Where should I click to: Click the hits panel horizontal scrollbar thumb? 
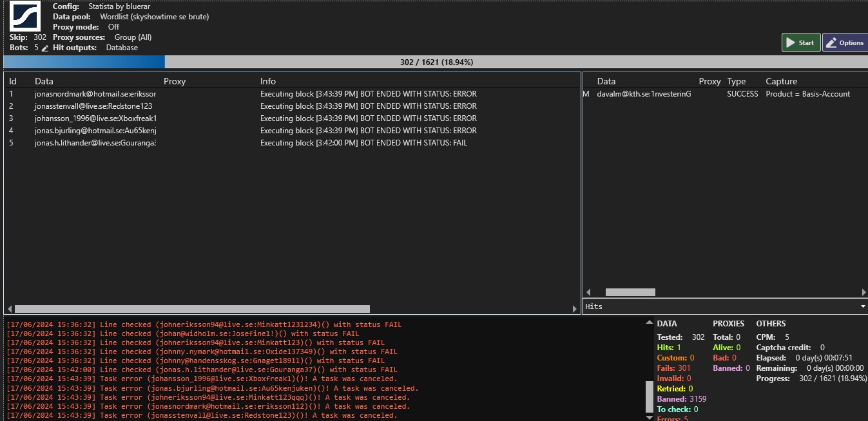click(630, 292)
